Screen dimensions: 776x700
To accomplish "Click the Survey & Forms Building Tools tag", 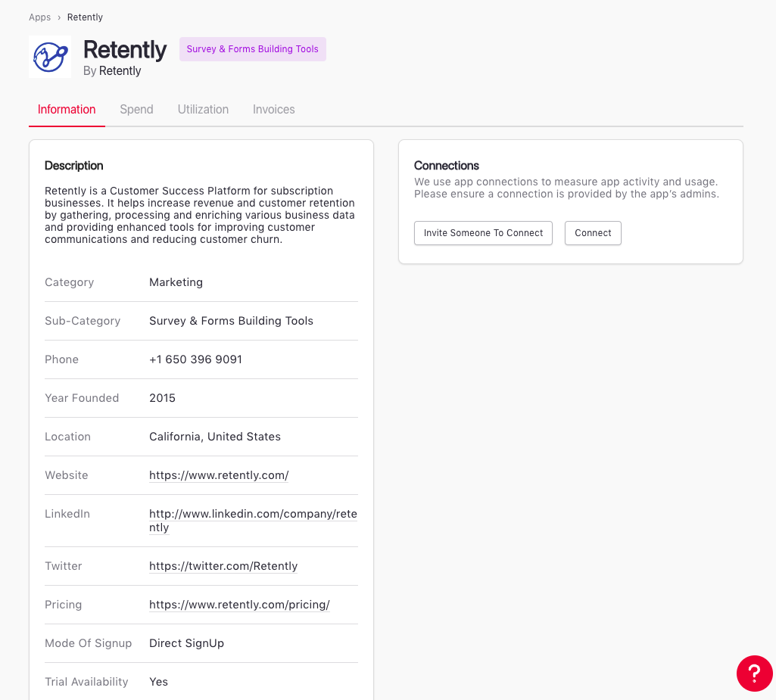I will click(x=252, y=49).
